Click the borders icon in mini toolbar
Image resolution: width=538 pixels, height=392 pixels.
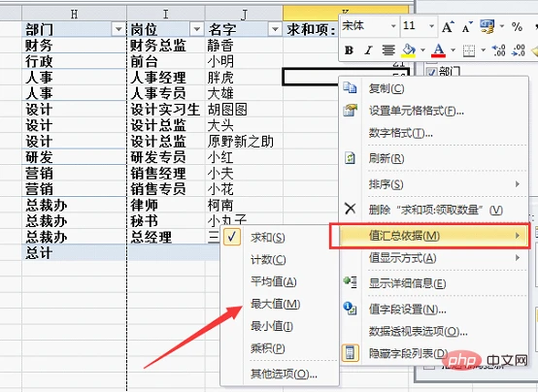point(469,50)
